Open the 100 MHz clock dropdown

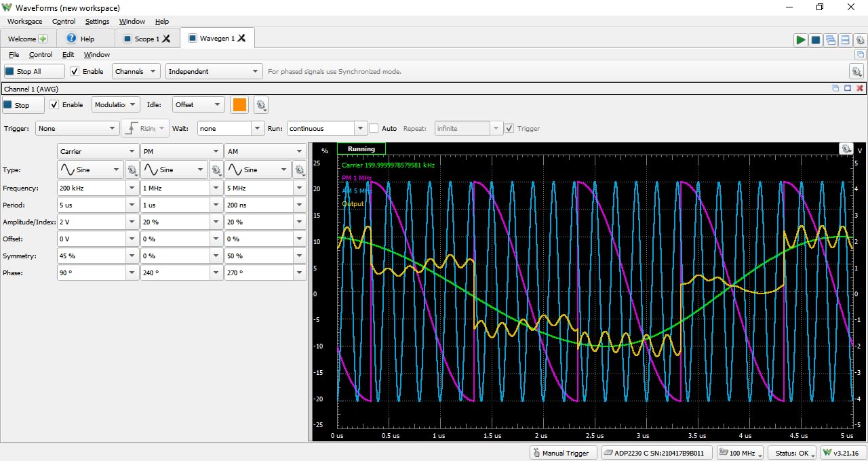coord(741,453)
